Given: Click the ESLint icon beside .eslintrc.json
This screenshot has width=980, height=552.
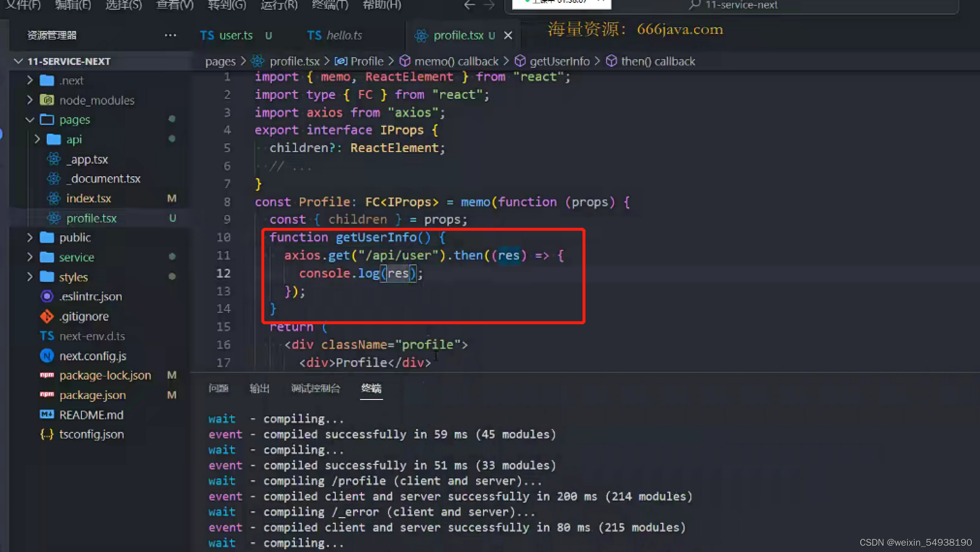Looking at the screenshot, I should [47, 296].
